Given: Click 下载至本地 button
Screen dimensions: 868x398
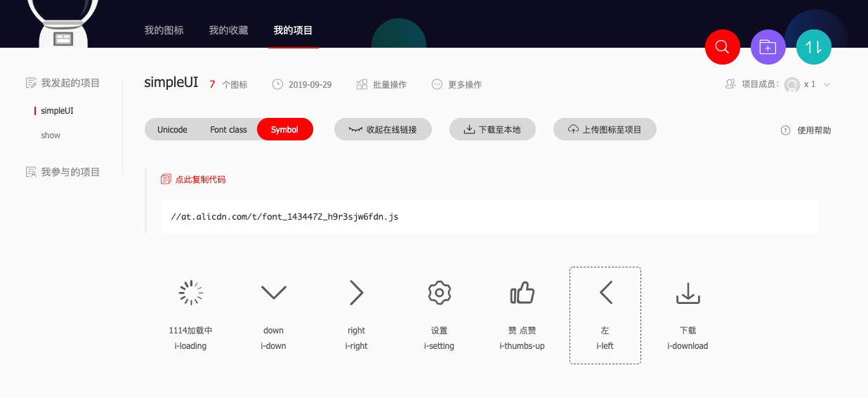Looking at the screenshot, I should pos(492,129).
